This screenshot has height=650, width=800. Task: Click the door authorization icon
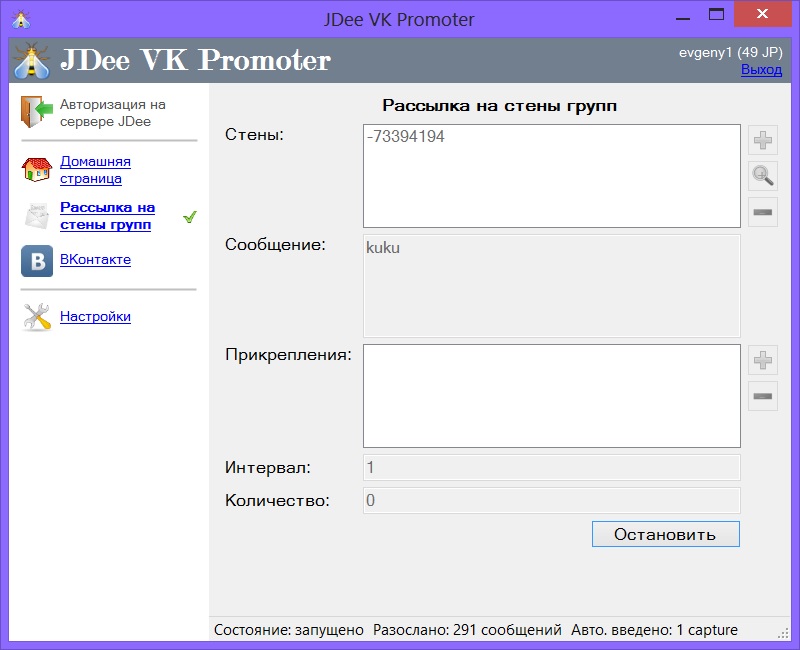(37, 112)
